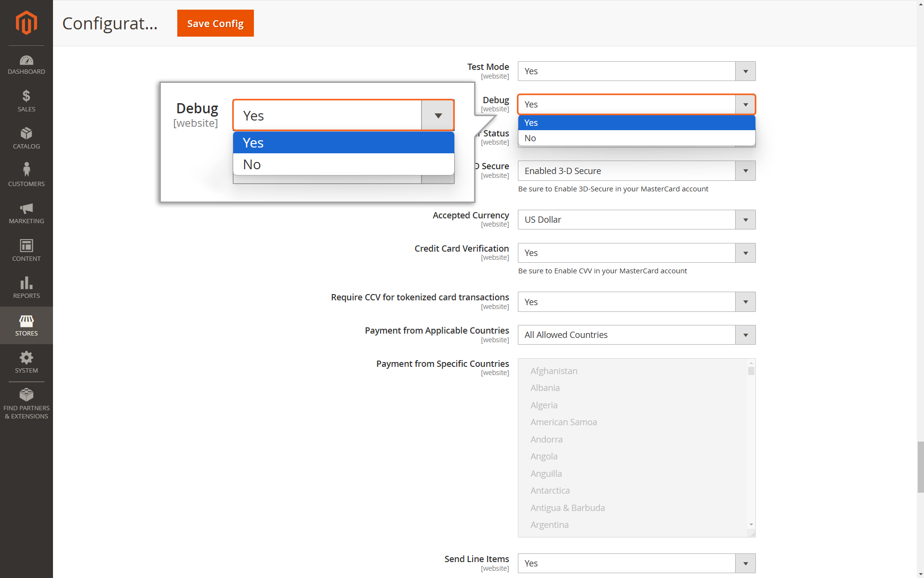
Task: Click the page vertical scrollbar thumb
Action: 920,466
